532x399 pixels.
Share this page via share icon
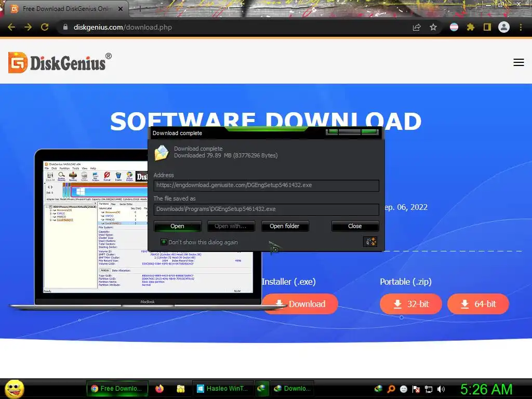417,27
